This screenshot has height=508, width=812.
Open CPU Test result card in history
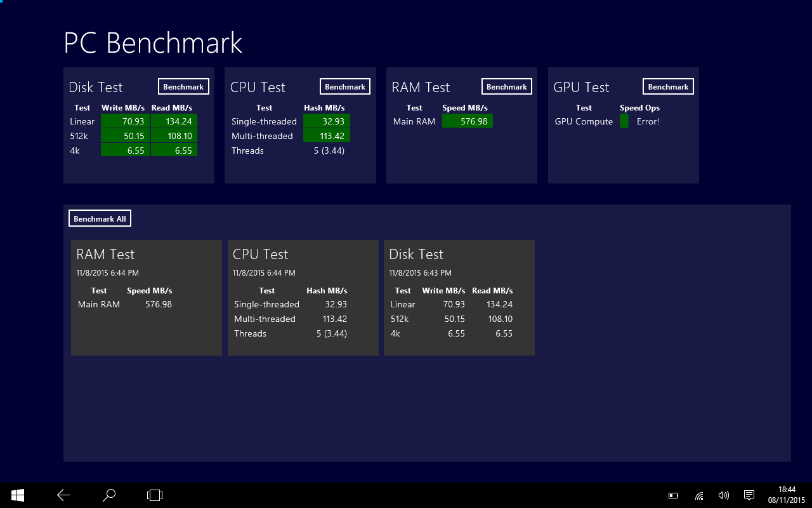(x=303, y=298)
